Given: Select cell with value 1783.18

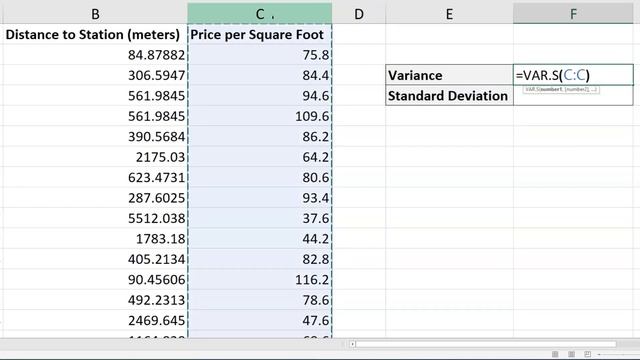Looking at the screenshot, I should pos(95,238).
